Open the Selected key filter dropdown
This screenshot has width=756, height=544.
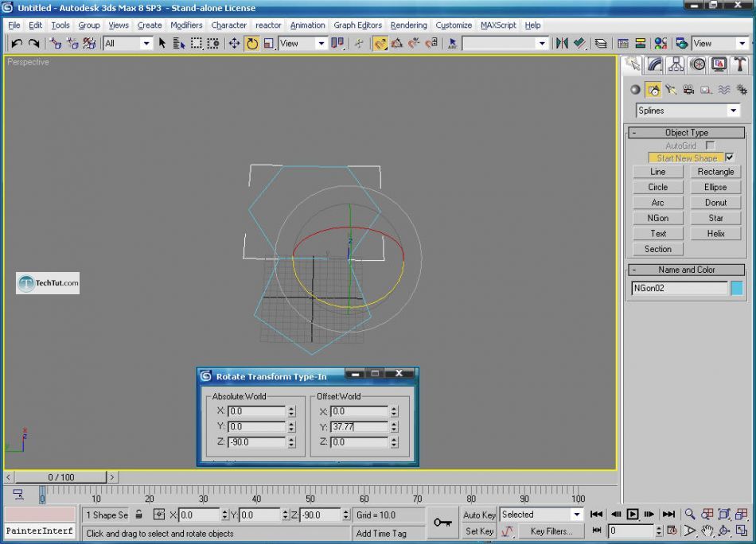click(541, 515)
